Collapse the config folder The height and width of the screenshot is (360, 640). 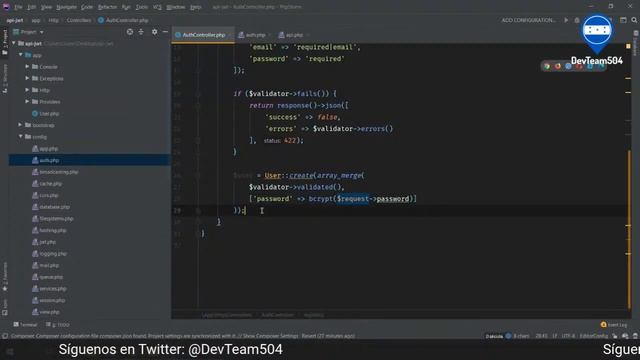click(21, 137)
